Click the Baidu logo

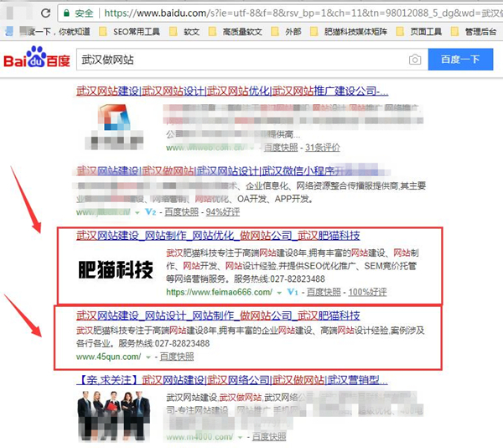tap(37, 57)
